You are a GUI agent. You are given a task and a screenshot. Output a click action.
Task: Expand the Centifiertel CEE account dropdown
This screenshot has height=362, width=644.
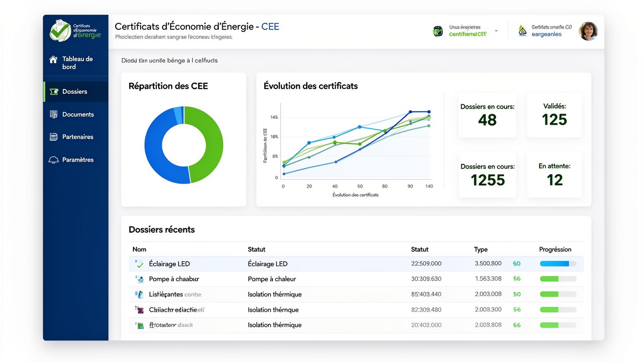(x=496, y=31)
